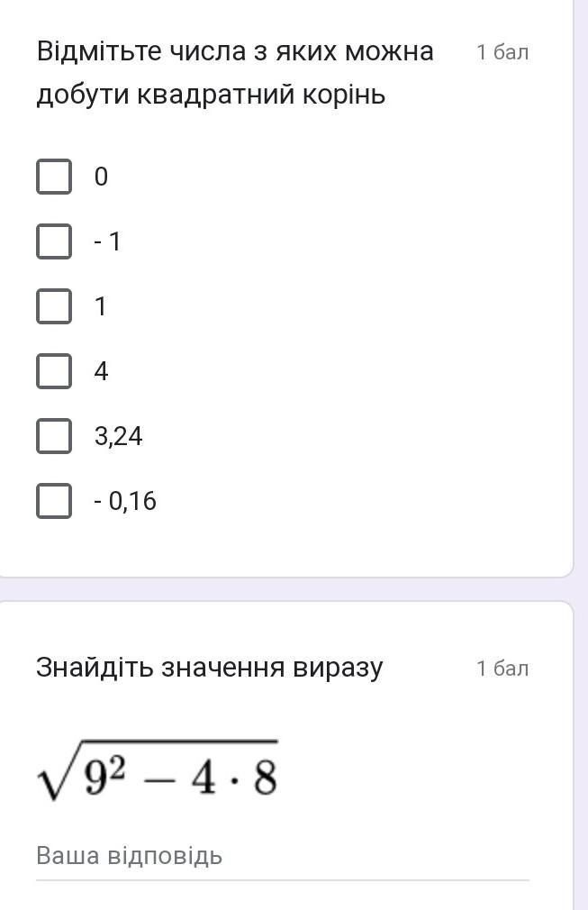Toggle the checkbox for -0,16

pos(54,501)
